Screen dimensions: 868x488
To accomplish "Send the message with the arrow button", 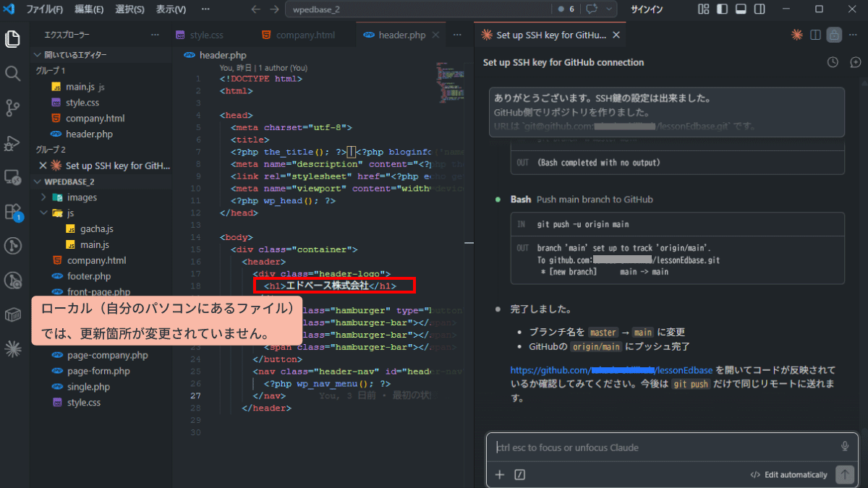I will 844,475.
